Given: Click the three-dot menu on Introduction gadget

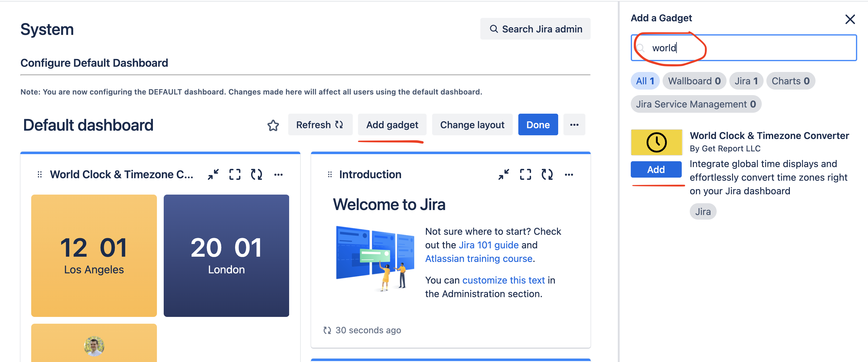Looking at the screenshot, I should pos(569,174).
